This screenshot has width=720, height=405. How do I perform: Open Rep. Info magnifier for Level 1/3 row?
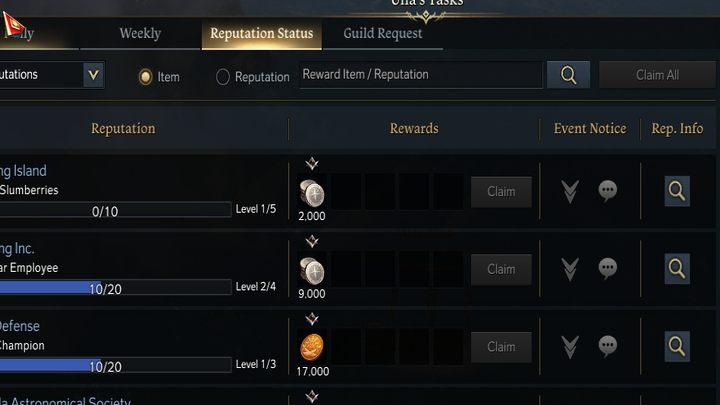pos(677,347)
